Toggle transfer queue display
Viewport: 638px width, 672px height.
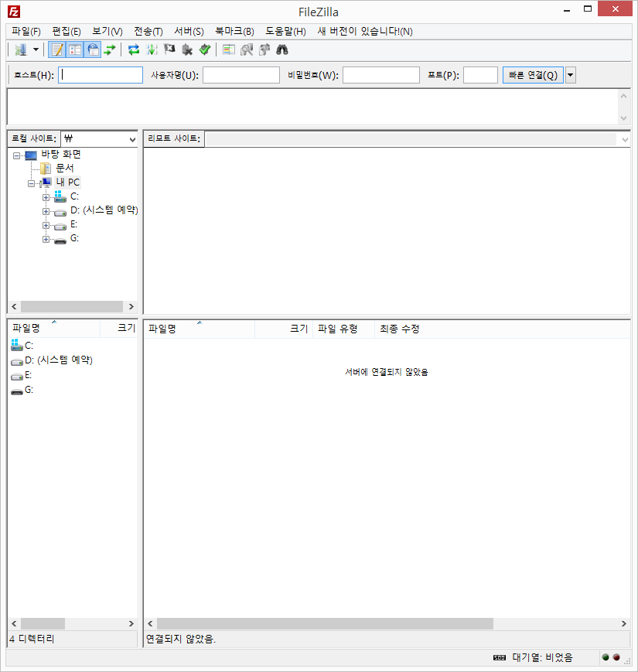coord(110,50)
